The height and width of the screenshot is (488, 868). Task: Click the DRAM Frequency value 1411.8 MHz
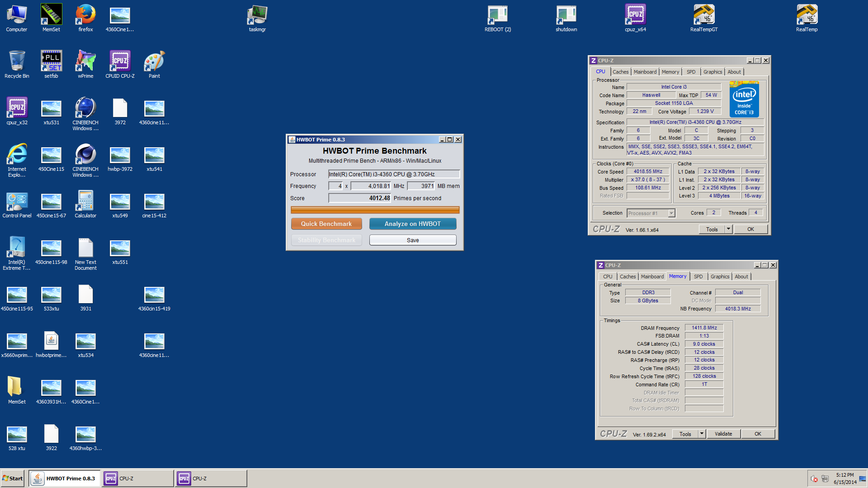coord(704,328)
